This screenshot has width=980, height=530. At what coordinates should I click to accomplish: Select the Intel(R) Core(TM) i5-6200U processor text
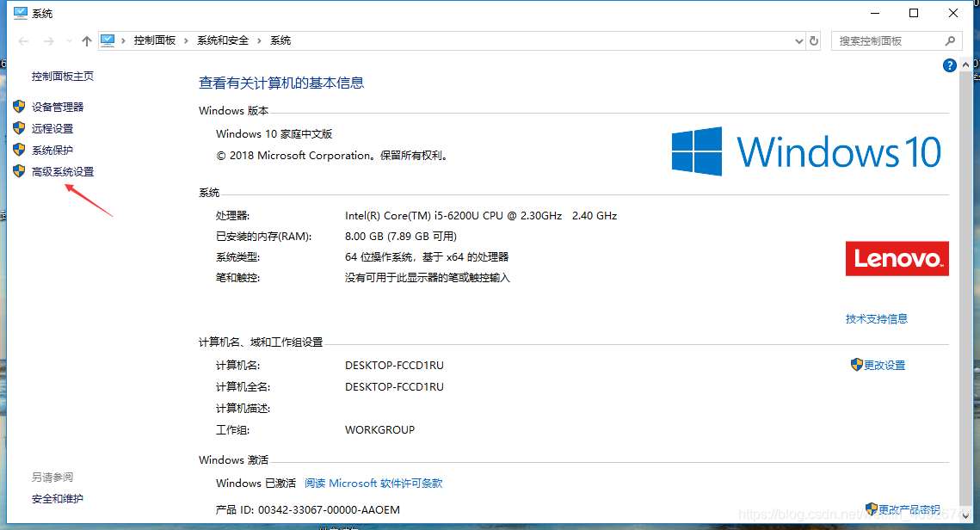[x=481, y=216]
